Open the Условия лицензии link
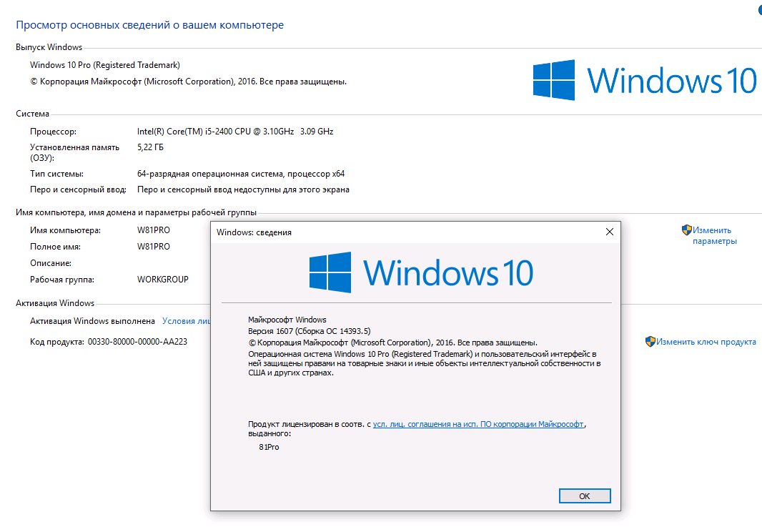762x532 pixels. coord(186,321)
